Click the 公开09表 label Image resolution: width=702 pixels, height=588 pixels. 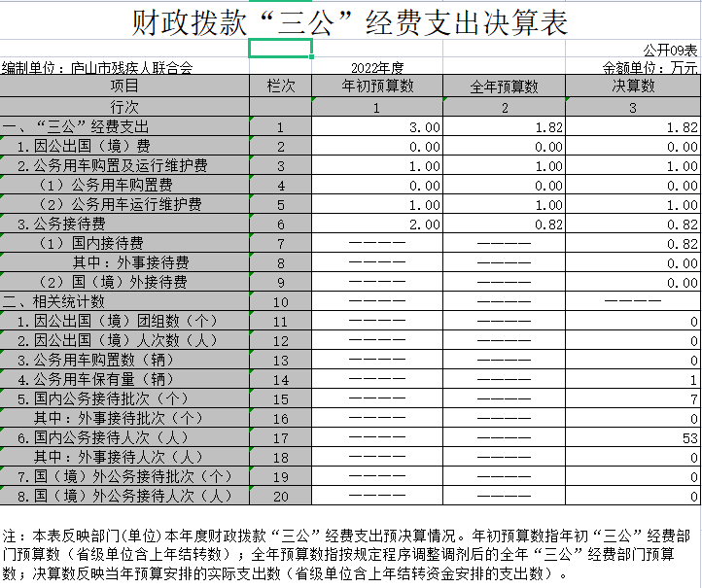pos(670,50)
